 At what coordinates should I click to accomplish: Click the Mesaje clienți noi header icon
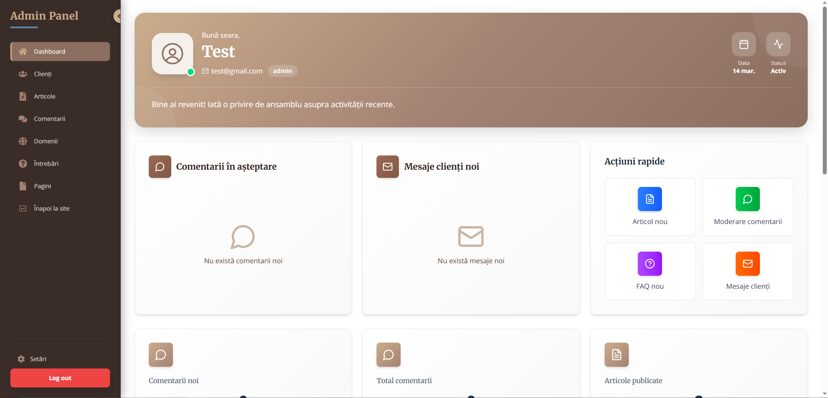pyautogui.click(x=388, y=167)
